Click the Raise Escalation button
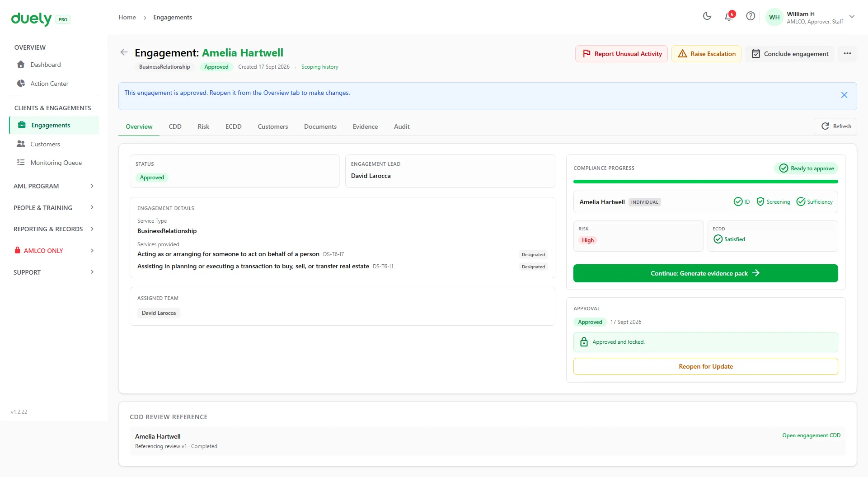This screenshot has width=868, height=477. [x=706, y=54]
